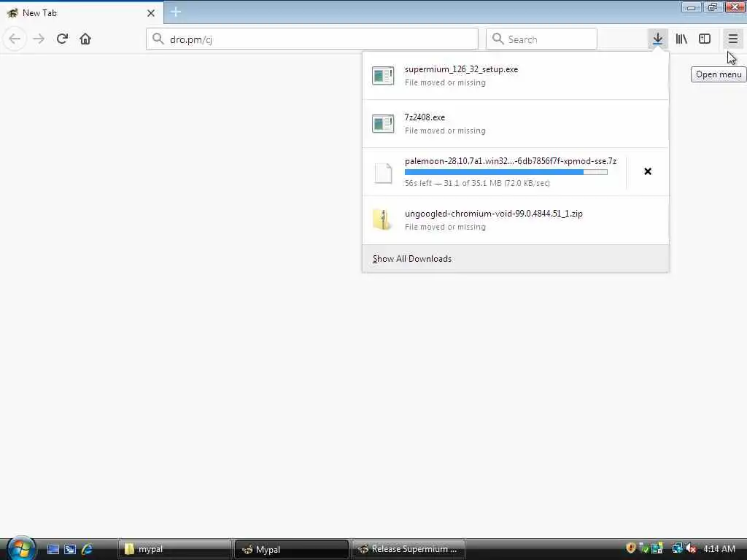Screen dimensions: 747x560
Task: Click the green arrow tray icon next to the shield
Action: tap(643, 548)
